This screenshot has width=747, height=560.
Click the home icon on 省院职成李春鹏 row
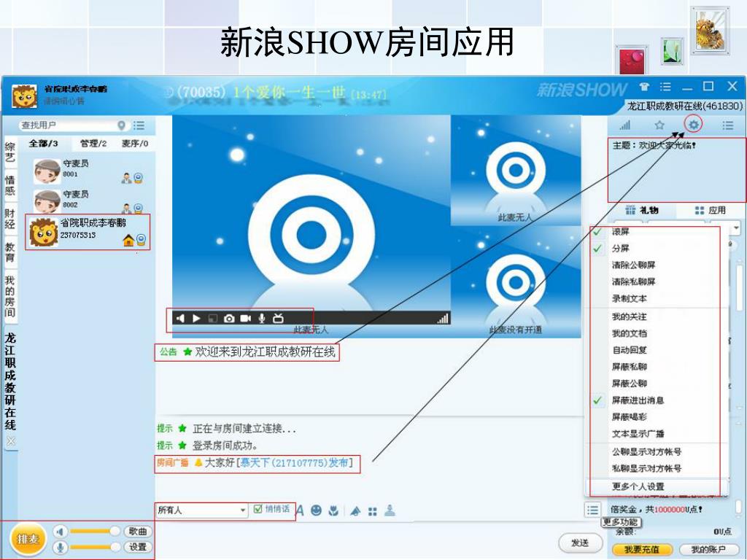128,240
